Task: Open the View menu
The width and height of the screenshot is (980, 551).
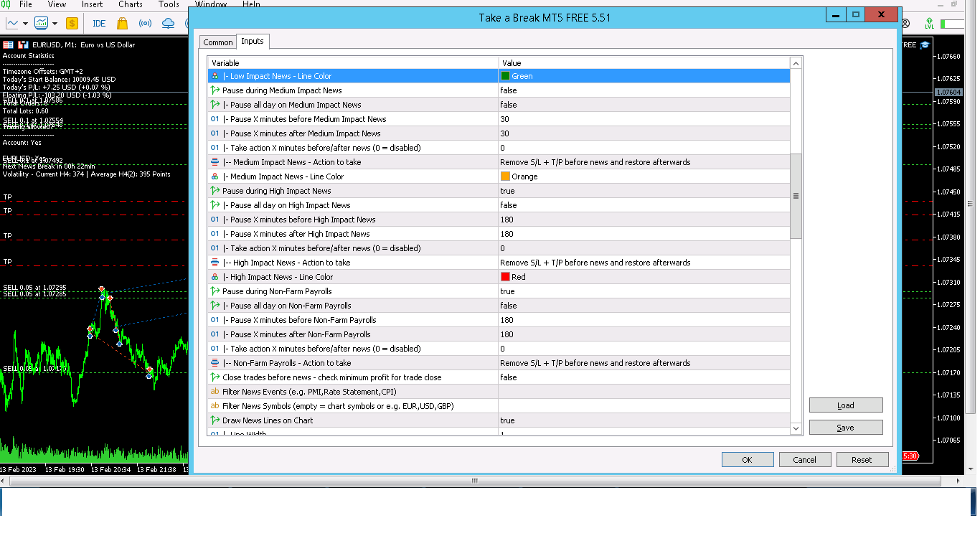Action: tap(57, 4)
